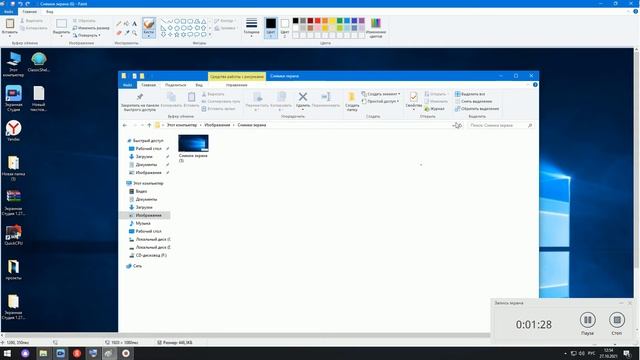The height and width of the screenshot is (360, 640).
Task: Pick the green swatch in Paint palette
Action: 340,20
